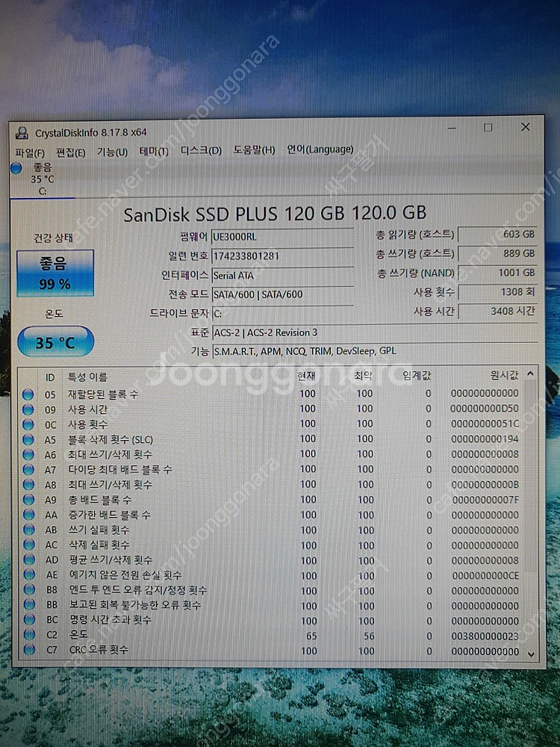
Task: Click the serial number field 174233801281
Action: (282, 255)
